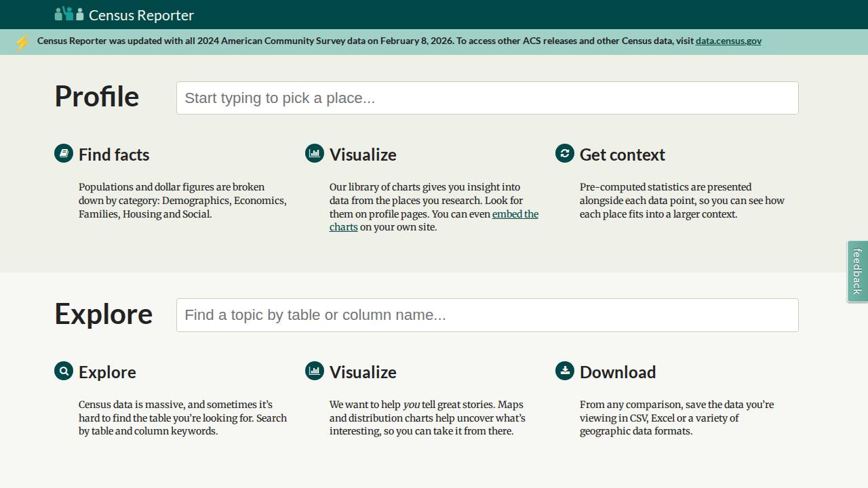
Task: Focus the 'Start typing to pick a place' field
Action: tap(487, 98)
